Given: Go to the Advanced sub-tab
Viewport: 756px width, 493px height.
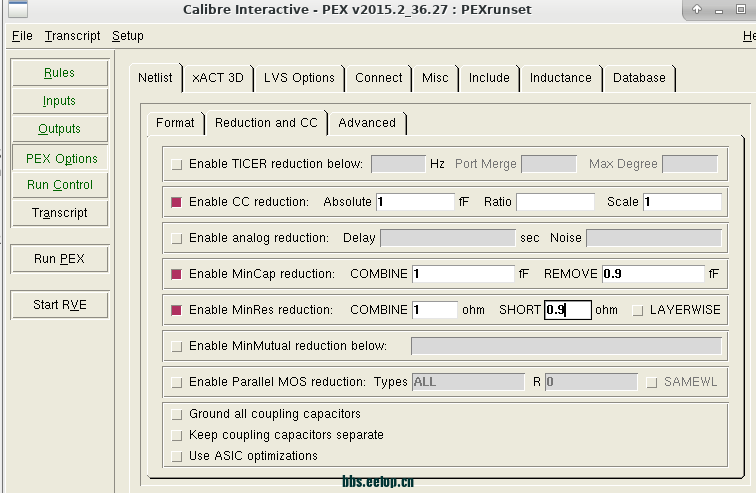Looking at the screenshot, I should (x=367, y=123).
